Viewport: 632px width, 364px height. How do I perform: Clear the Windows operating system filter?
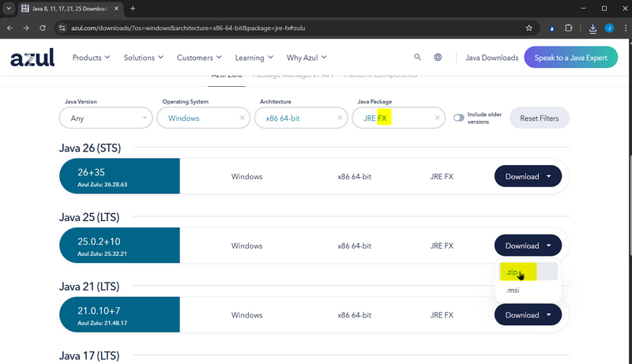(x=243, y=118)
